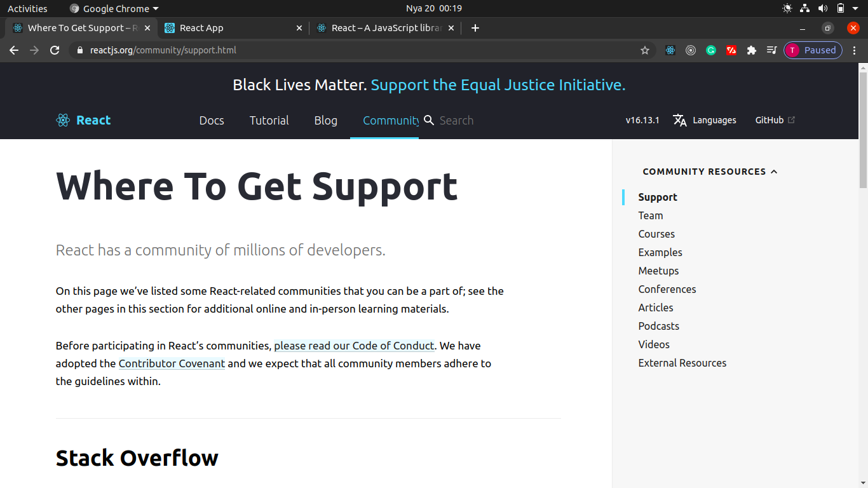Reload the page with refresh icon
Viewport: 868px width, 488px height.
[55, 50]
